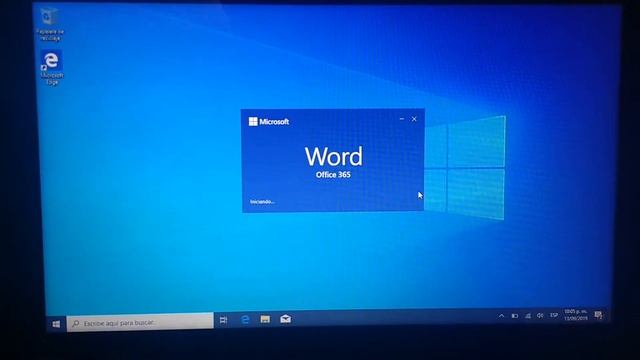Click the Microsoft logo on splash screen
Viewport: 640px width, 360px height.
click(269, 121)
